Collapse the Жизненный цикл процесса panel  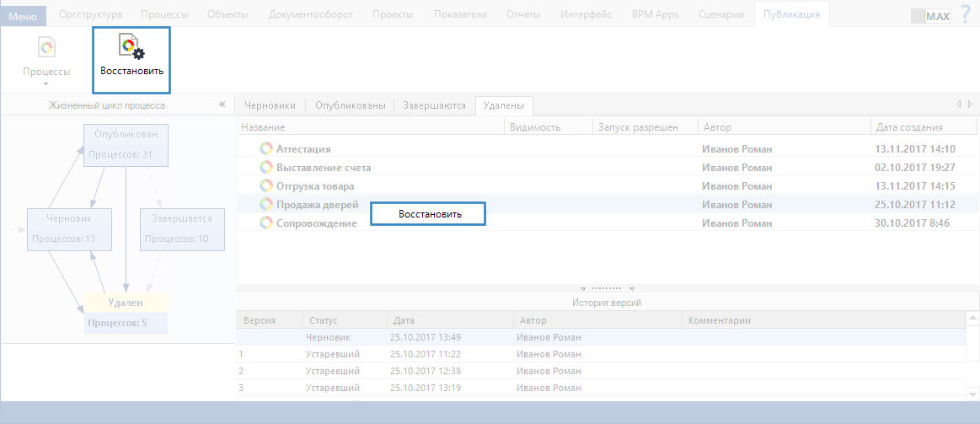coord(222,105)
